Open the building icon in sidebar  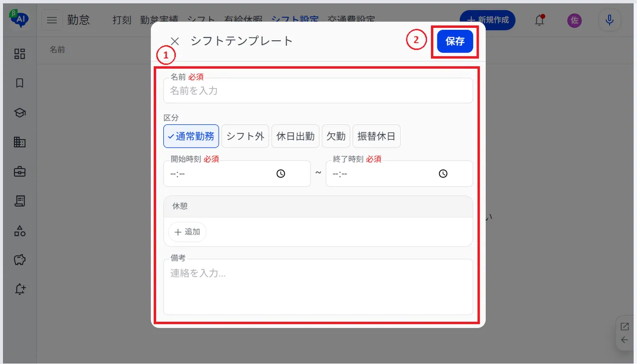click(x=20, y=142)
